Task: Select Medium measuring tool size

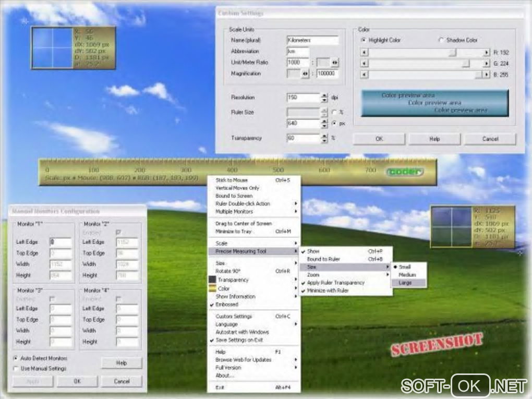Action: point(408,275)
